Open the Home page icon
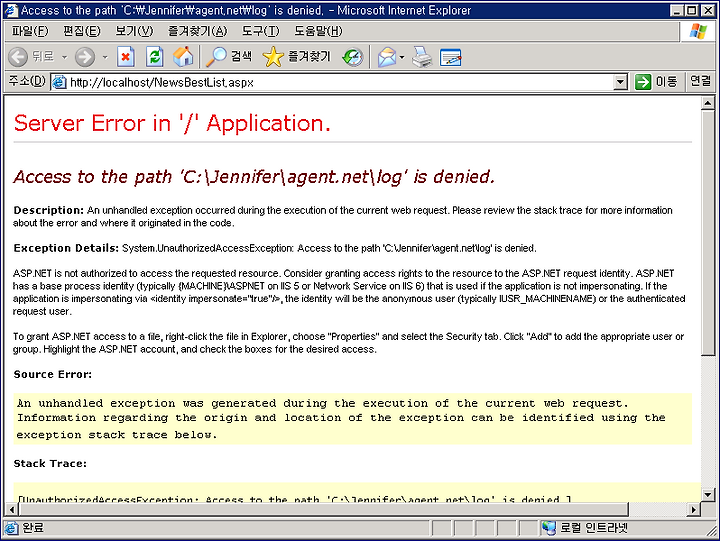The image size is (720, 541). pyautogui.click(x=183, y=57)
